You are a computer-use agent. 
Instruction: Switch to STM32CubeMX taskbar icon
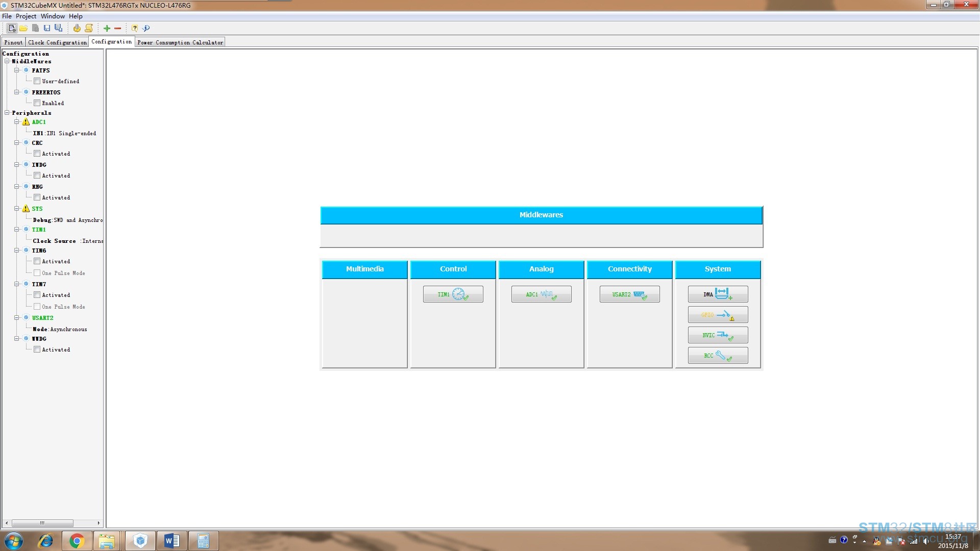[140, 541]
